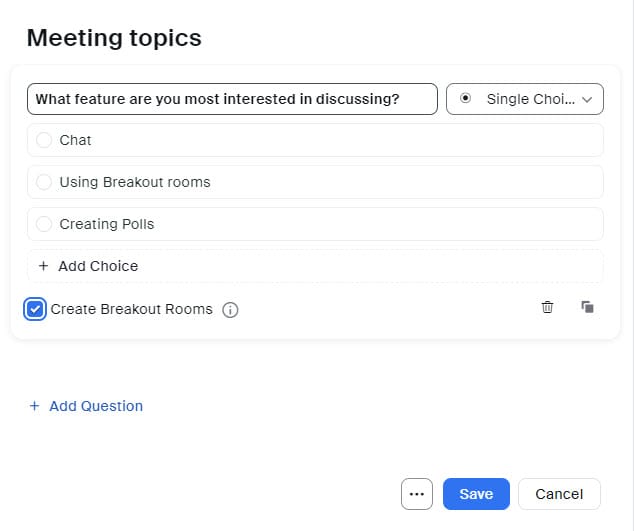This screenshot has width=634, height=531.
Task: Duplicate the question with the copy icon
Action: (587, 307)
